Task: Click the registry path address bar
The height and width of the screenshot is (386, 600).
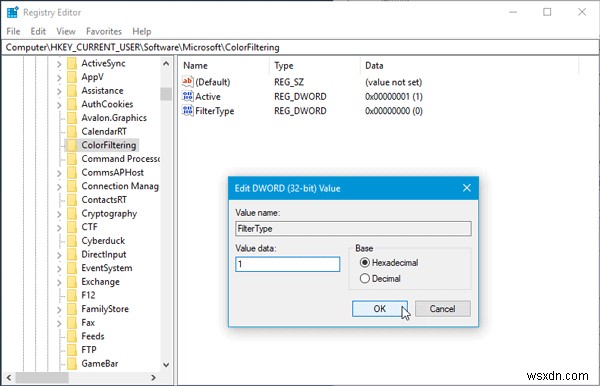Action: tap(300, 47)
